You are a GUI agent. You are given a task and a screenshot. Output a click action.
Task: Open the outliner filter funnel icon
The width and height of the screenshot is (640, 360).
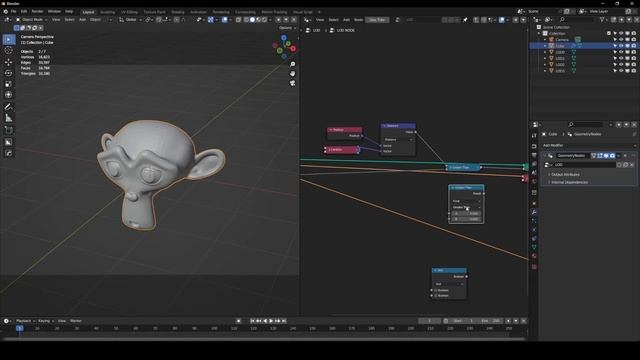click(602, 20)
